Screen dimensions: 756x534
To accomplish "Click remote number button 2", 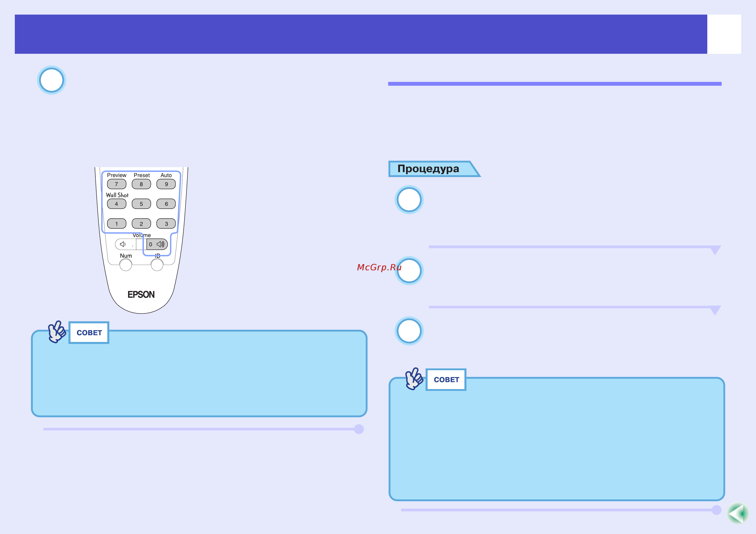I will point(141,223).
